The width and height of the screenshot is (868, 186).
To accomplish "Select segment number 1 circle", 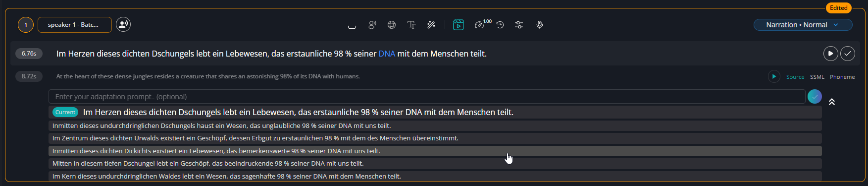I will click(x=26, y=25).
